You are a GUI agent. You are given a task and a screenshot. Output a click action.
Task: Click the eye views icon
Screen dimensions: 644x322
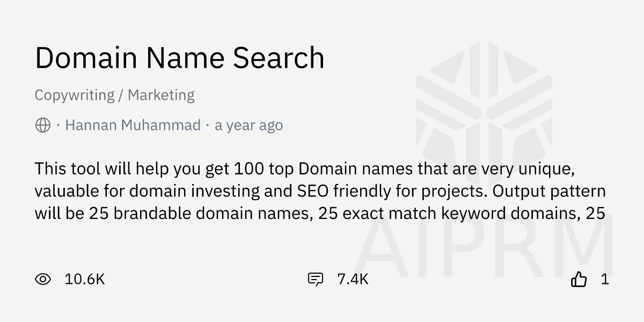(x=43, y=279)
